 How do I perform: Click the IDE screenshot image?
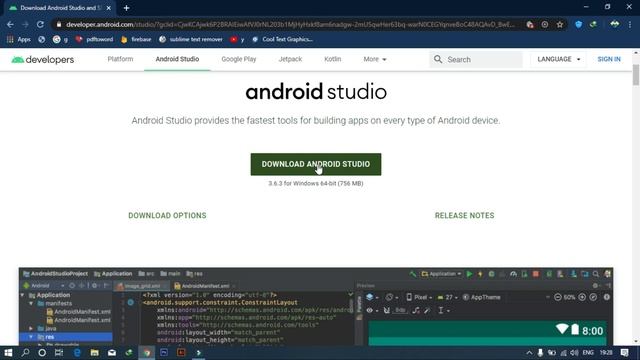tap(316, 307)
